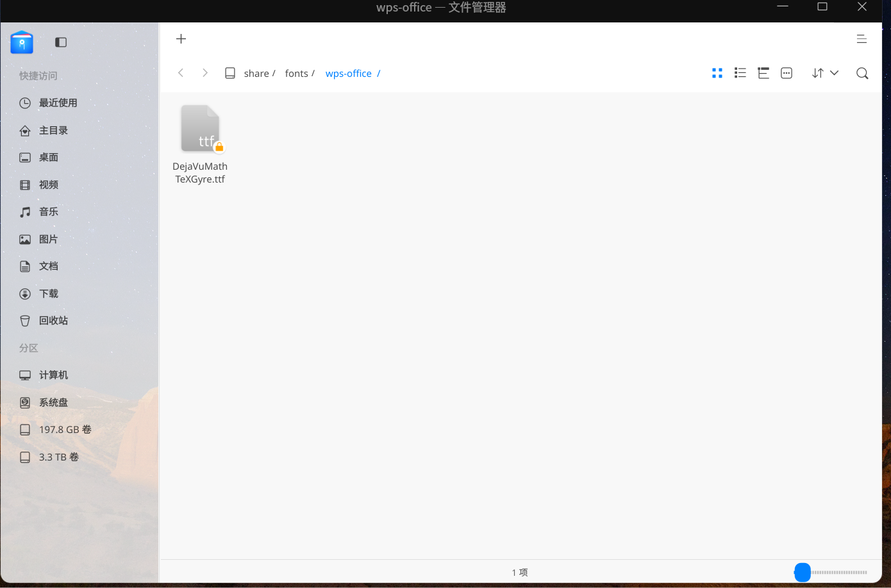Click the file manager app logo
The height and width of the screenshot is (588, 891).
tap(22, 42)
